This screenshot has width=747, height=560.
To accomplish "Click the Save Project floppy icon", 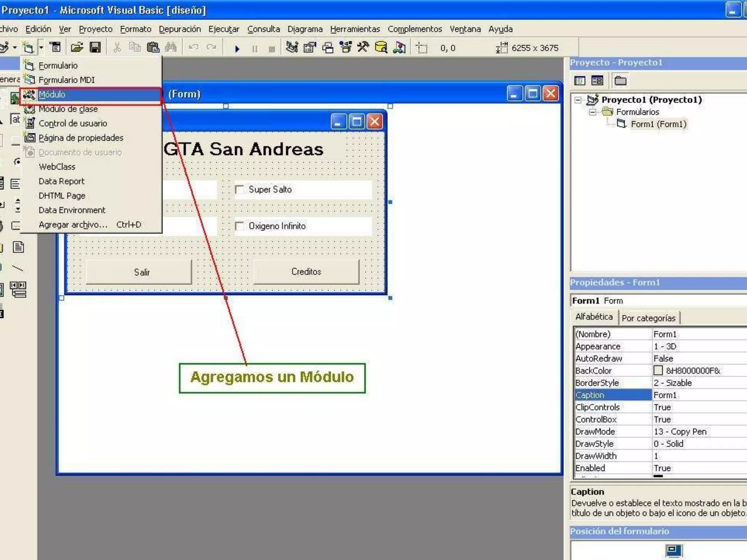I will point(95,47).
